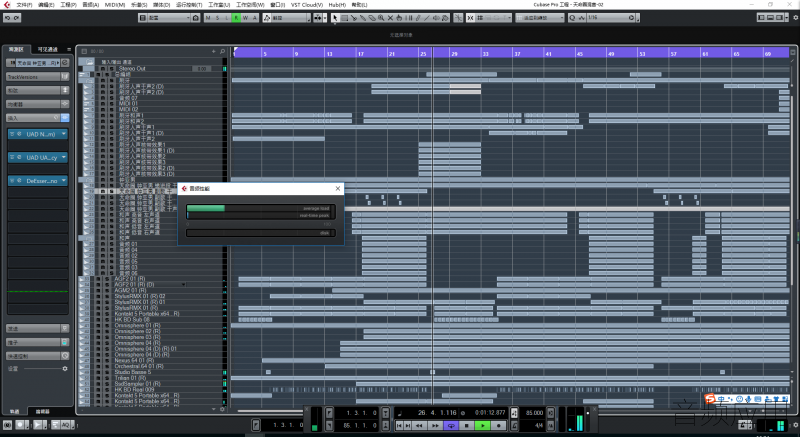Click the Fast Forward transport button

point(435,425)
